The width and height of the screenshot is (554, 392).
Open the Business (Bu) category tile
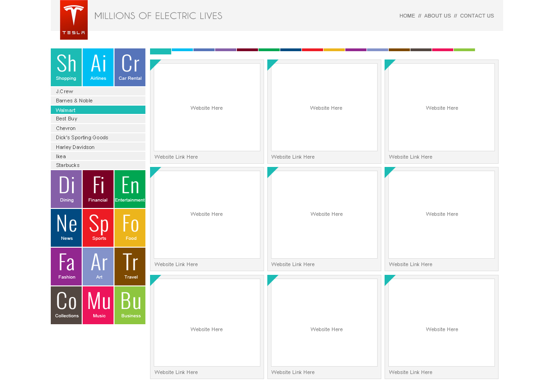click(x=130, y=305)
